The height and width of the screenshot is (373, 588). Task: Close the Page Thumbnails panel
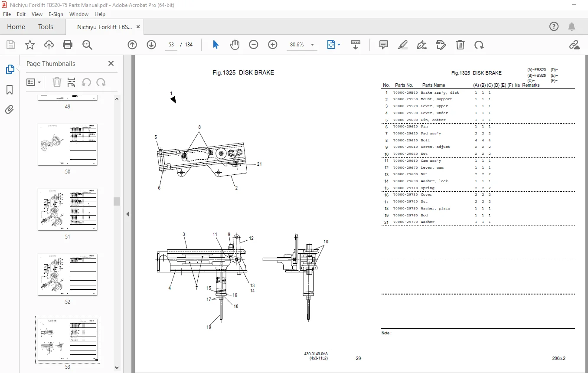111,63
